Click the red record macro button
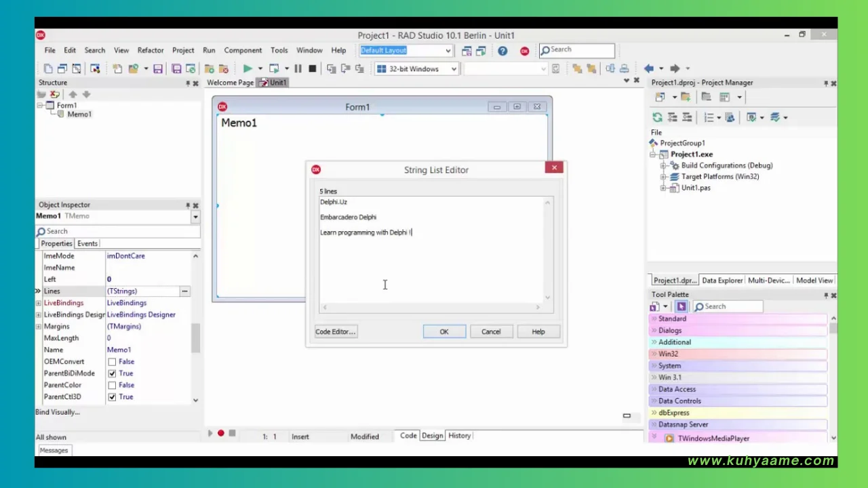The width and height of the screenshot is (868, 488). (x=221, y=433)
